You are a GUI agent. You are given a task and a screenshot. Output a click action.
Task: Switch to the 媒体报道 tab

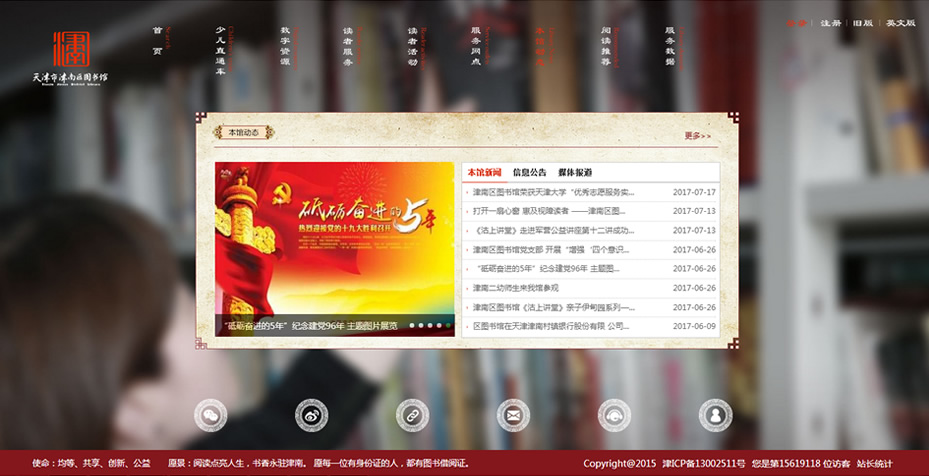click(575, 172)
